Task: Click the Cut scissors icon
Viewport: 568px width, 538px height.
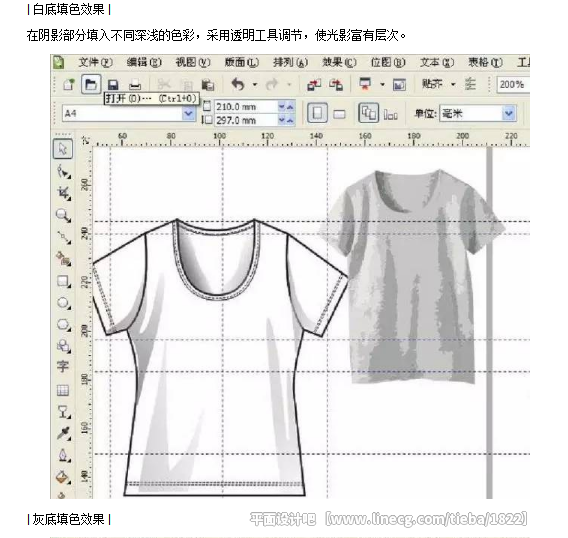Action: coord(164,85)
